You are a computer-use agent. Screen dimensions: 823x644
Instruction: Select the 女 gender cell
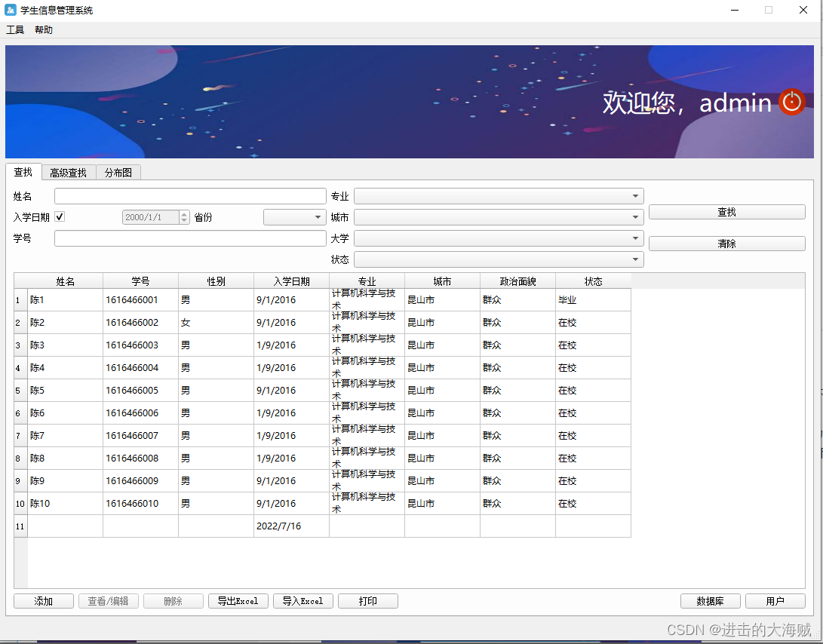coord(216,322)
